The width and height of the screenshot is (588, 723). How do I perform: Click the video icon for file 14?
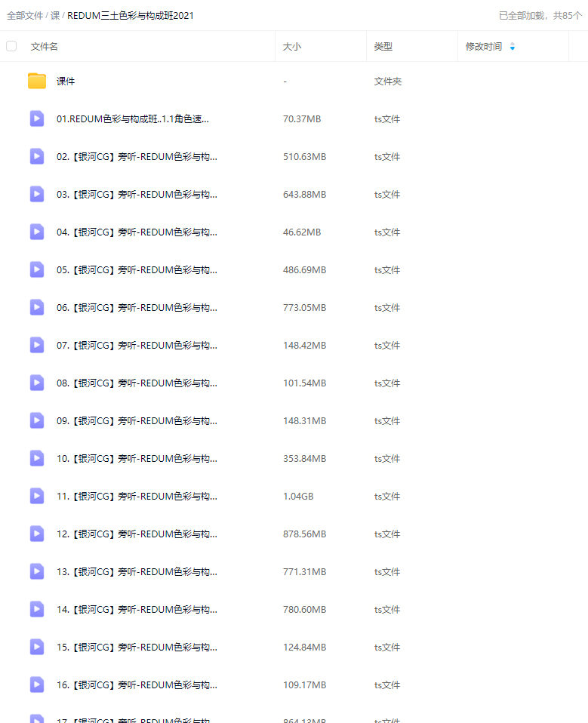(37, 609)
